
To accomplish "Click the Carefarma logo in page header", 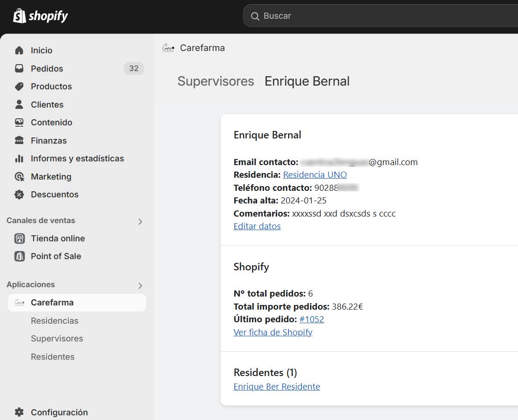I will point(168,48).
